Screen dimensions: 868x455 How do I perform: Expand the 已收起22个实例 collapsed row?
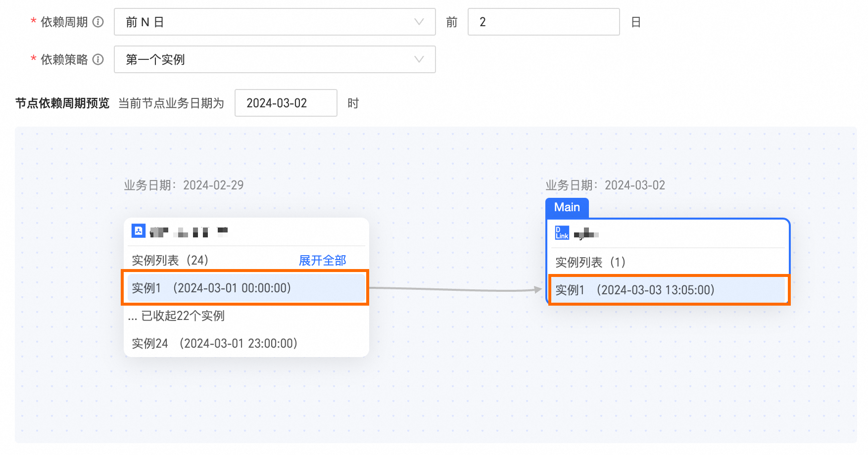(176, 316)
